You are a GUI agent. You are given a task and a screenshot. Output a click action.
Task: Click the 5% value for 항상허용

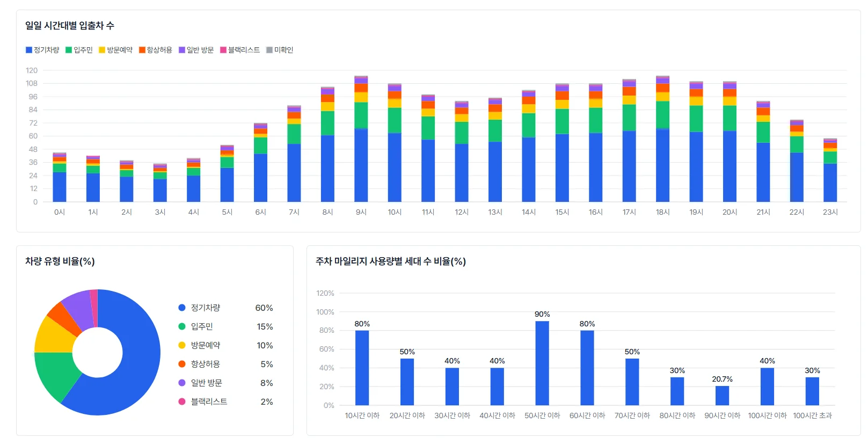pyautogui.click(x=267, y=364)
